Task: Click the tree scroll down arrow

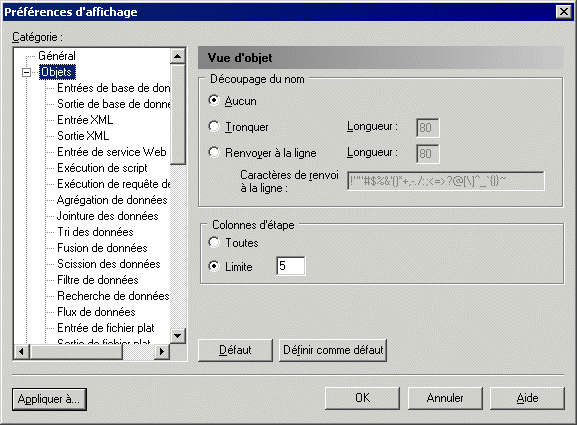Action: pos(178,336)
